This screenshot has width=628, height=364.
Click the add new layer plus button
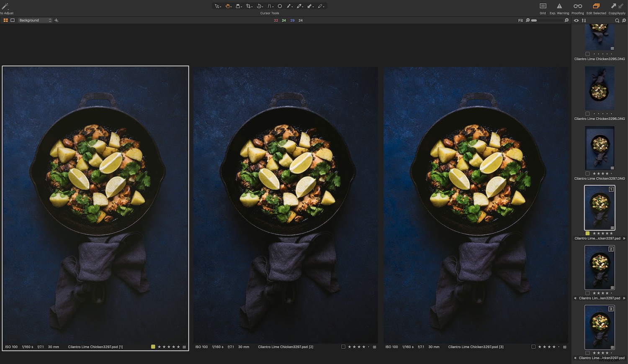tap(57, 20)
